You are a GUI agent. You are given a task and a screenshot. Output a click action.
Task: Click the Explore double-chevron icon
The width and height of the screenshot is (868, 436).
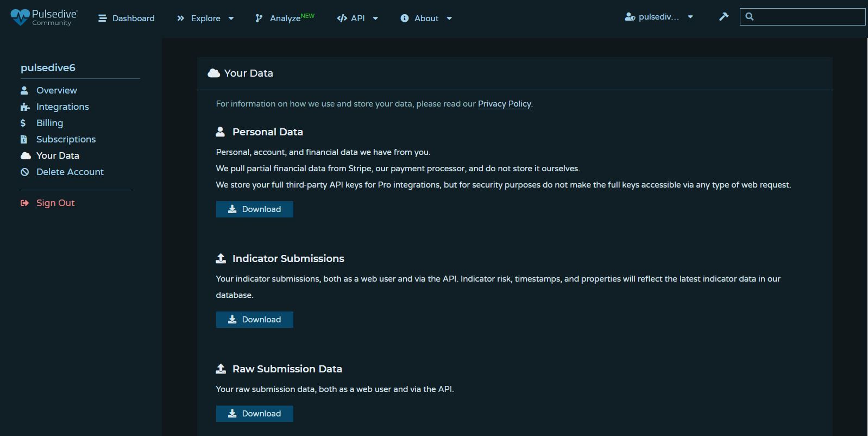point(181,18)
